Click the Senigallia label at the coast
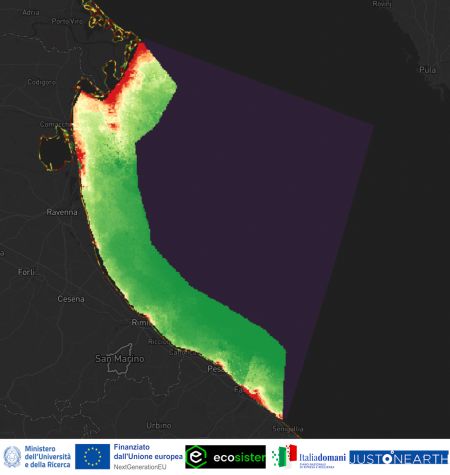Image resolution: width=450 pixels, height=475 pixels. [288, 429]
